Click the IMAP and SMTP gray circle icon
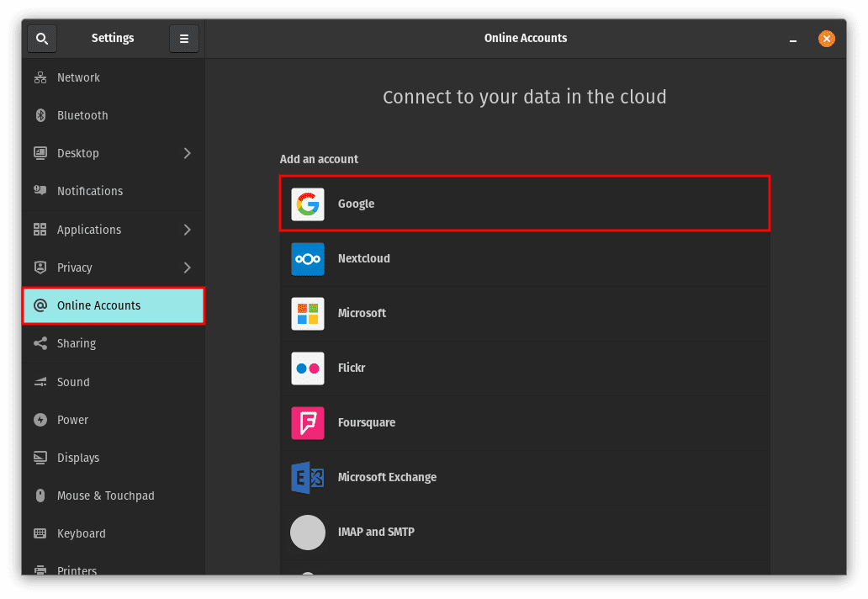868x599 pixels. (x=308, y=533)
